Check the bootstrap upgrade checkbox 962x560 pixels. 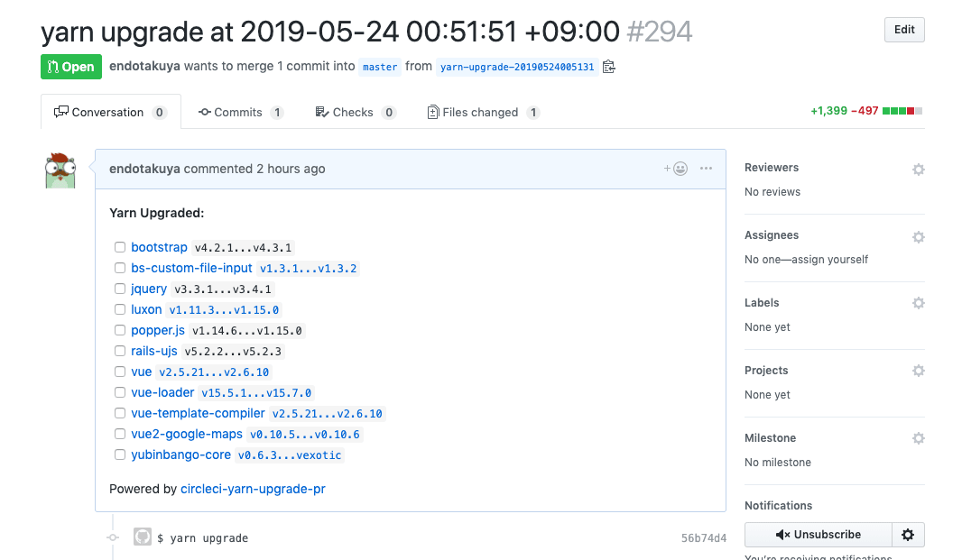(x=119, y=247)
